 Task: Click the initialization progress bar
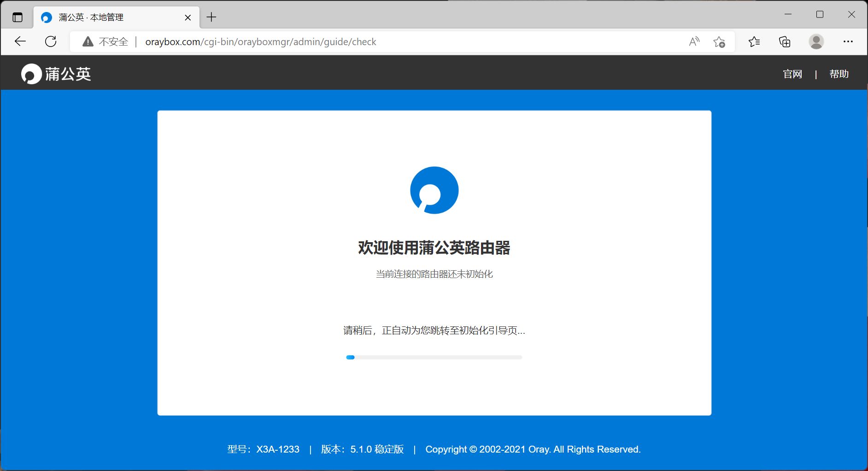point(434,357)
